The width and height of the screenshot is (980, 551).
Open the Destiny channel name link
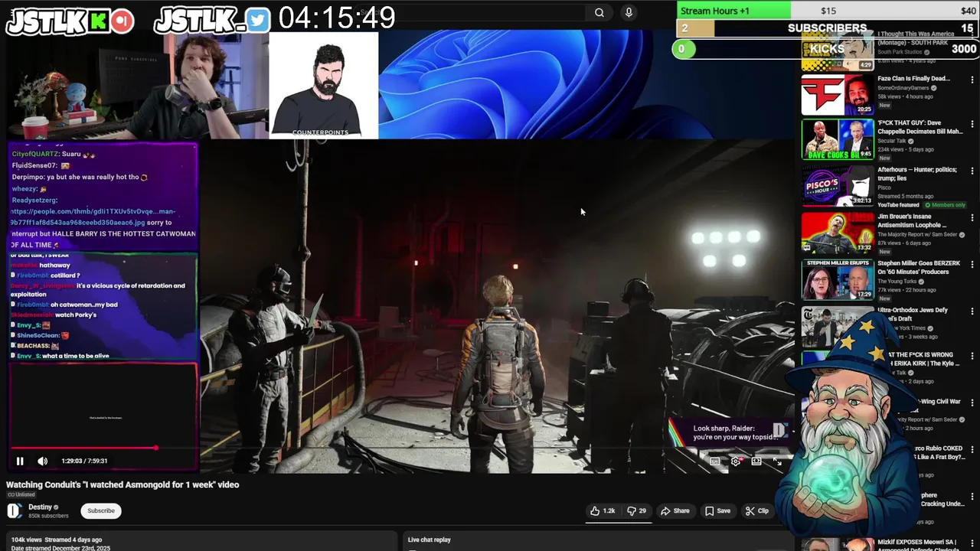point(41,507)
